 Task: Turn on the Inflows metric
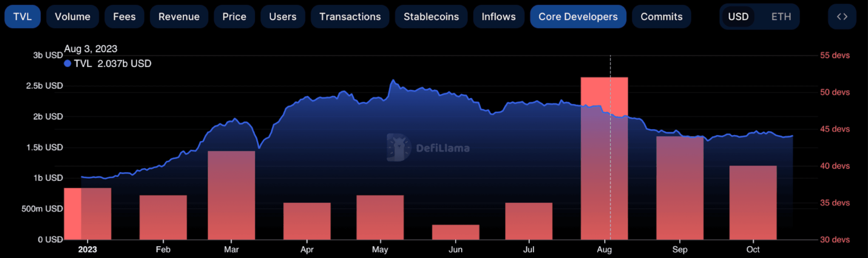click(x=498, y=16)
